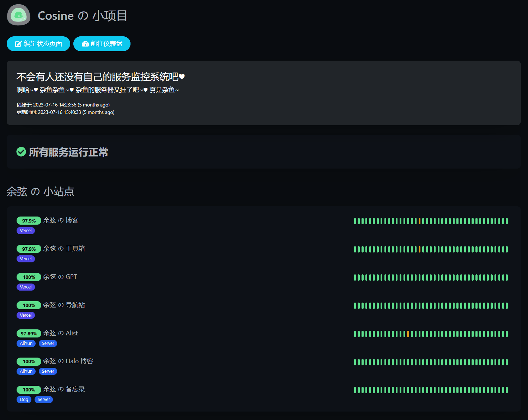The image size is (528, 420).
Task: Go to dashboard via 前往仪表盘 button
Action: [102, 44]
